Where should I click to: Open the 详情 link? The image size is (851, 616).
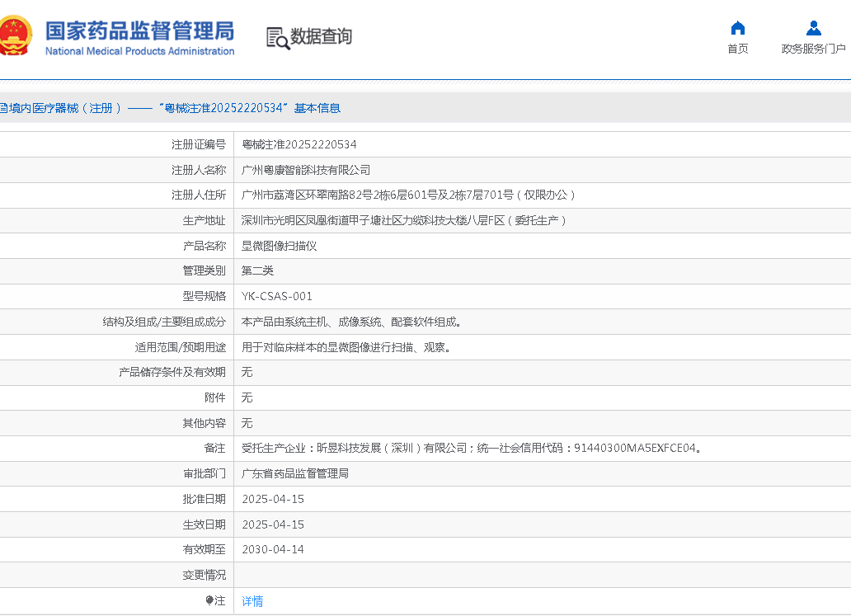[x=252, y=601]
